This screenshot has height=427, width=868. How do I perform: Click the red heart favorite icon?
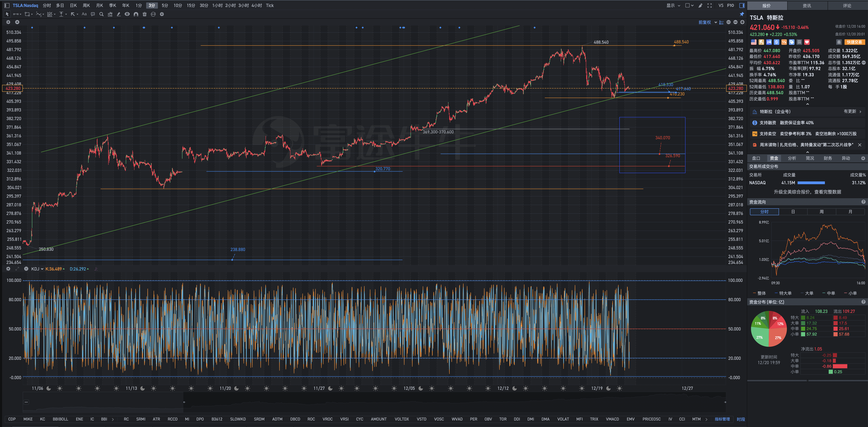click(807, 42)
